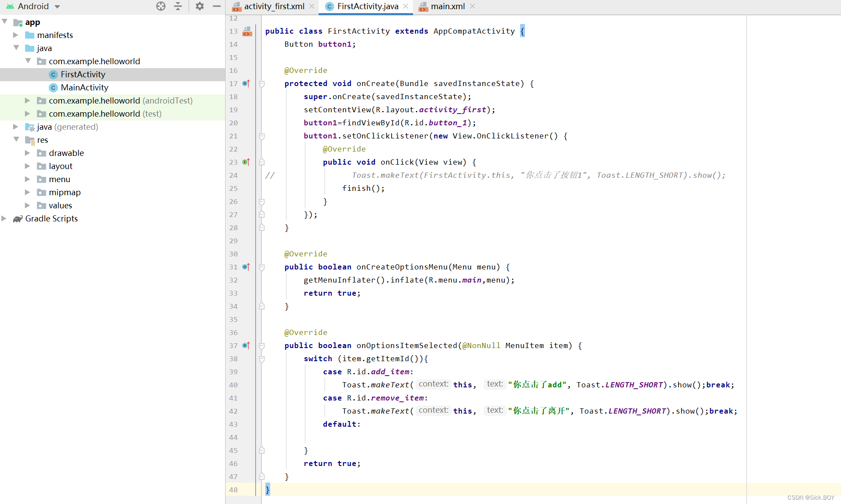Screen dimensions: 841x504
Task: Fold onOptionsItemSelected at line 37
Action: [x=261, y=346]
